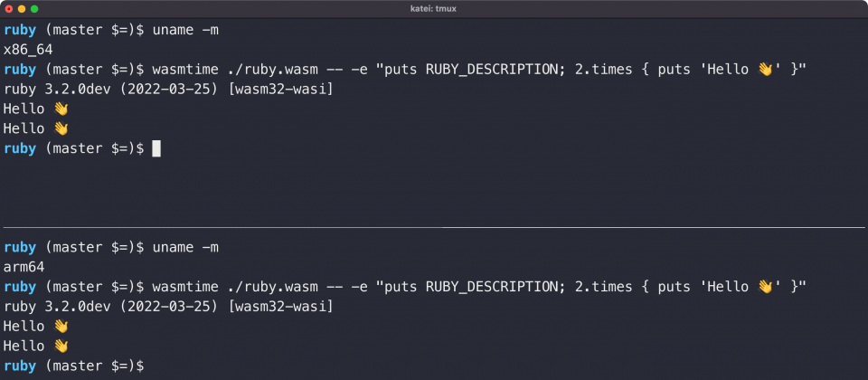The height and width of the screenshot is (380, 868).
Task: Maximize the terminal with the green button
Action: tap(34, 9)
